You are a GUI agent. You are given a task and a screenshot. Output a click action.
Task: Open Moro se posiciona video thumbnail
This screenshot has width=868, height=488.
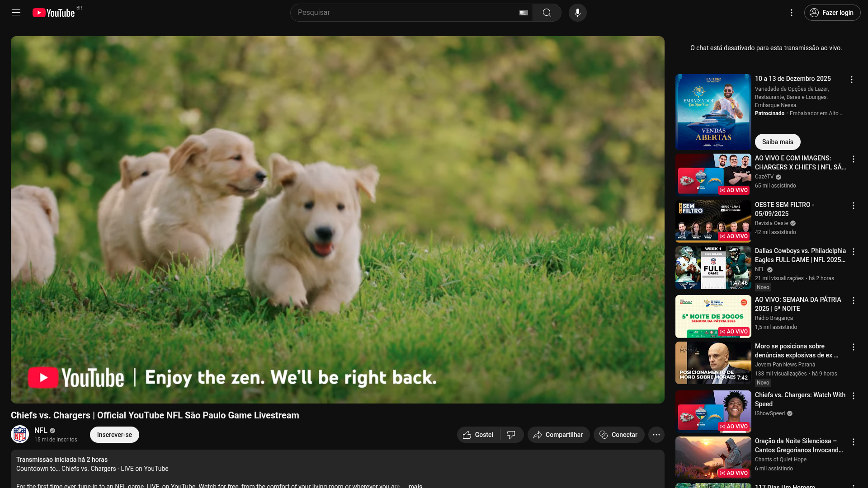[713, 363]
